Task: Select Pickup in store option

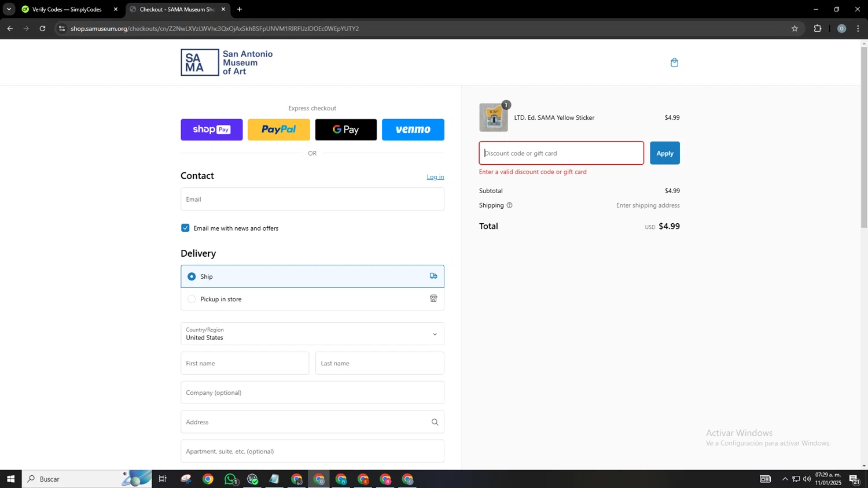Action: (192, 299)
